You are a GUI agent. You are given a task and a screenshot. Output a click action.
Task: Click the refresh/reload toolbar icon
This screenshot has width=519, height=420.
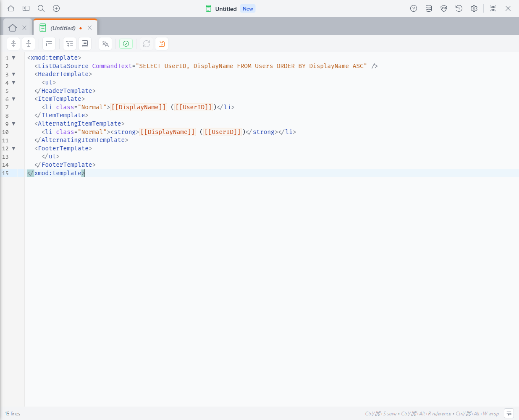[x=147, y=44]
